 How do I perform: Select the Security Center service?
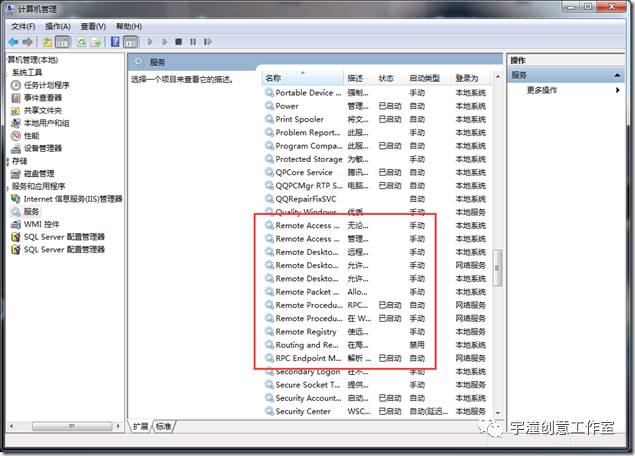click(377, 411)
